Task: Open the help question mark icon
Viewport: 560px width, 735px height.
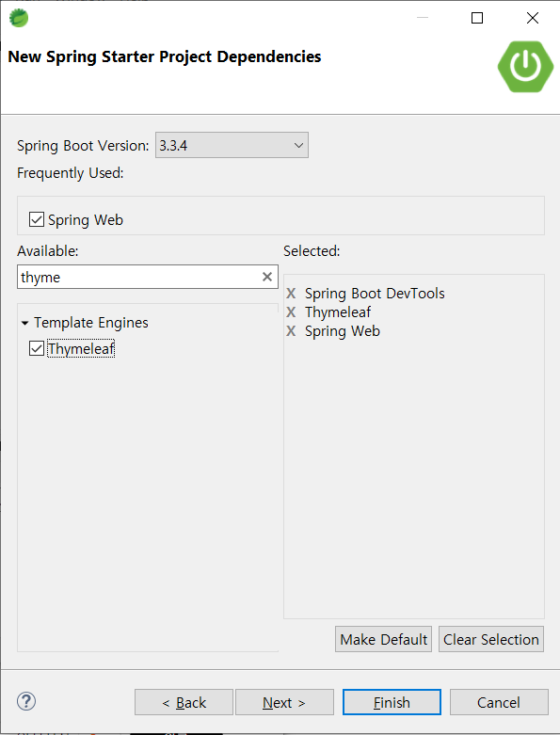Action: tap(26, 701)
